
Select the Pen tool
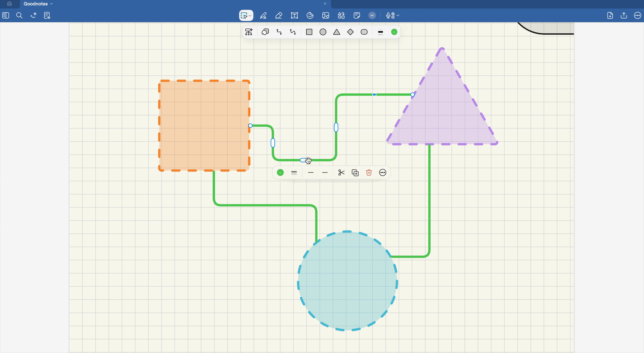pyautogui.click(x=263, y=16)
